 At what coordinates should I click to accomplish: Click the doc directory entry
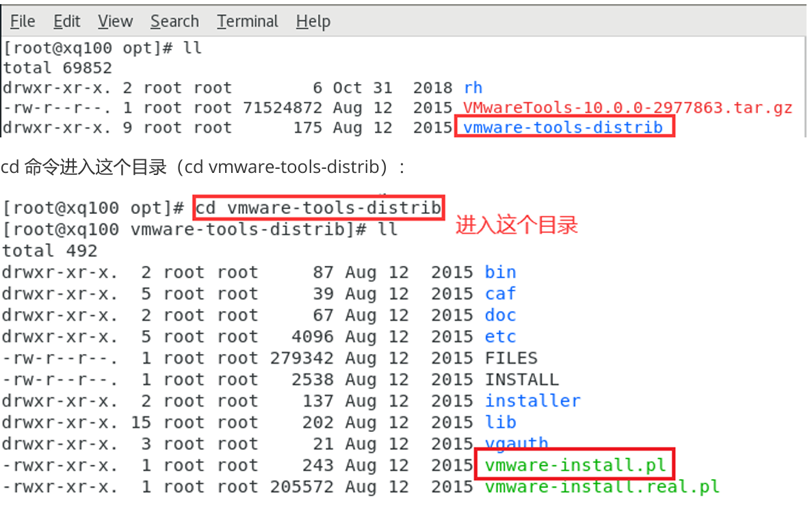(x=500, y=315)
